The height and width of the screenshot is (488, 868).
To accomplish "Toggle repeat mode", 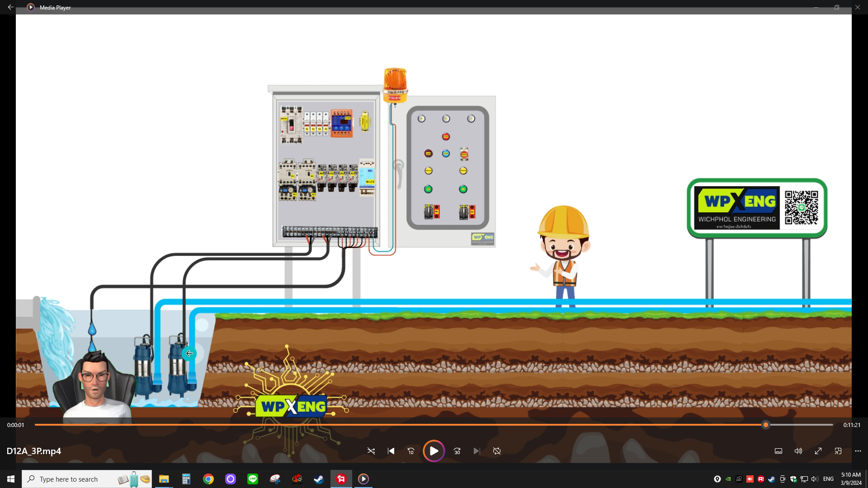I will [x=497, y=451].
